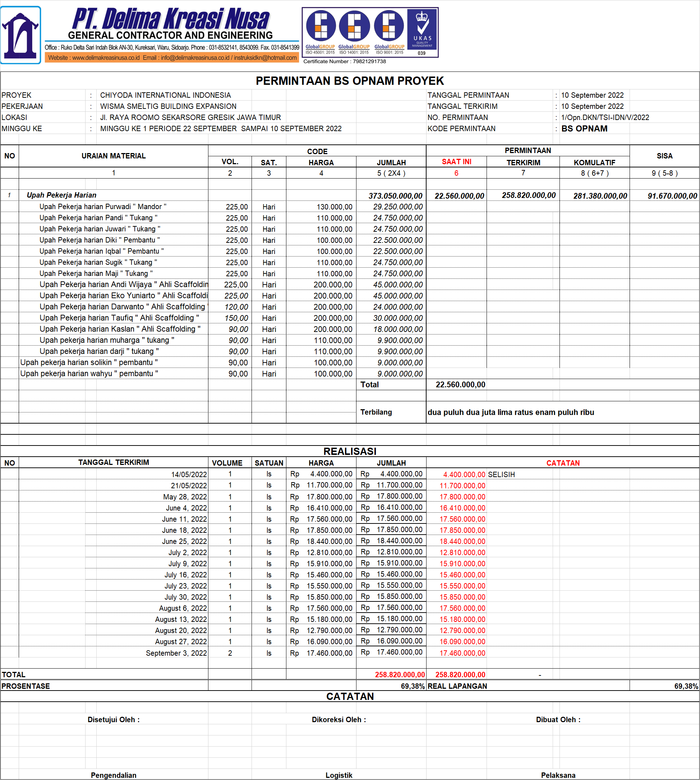This screenshot has height=780, width=700.
Task: Select the PERMINTAAN BS OPNAM PROYEK title
Action: [x=350, y=81]
